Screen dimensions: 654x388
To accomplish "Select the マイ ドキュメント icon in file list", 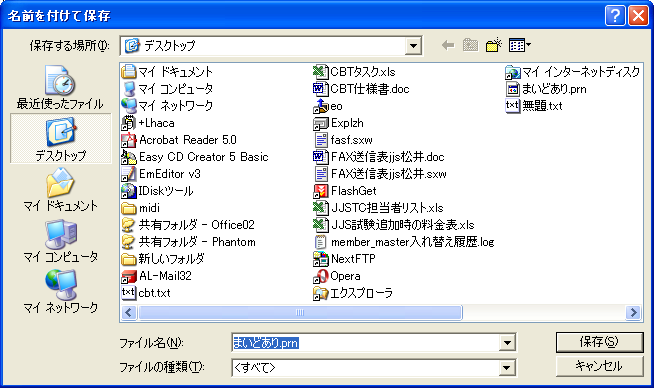I will click(129, 72).
